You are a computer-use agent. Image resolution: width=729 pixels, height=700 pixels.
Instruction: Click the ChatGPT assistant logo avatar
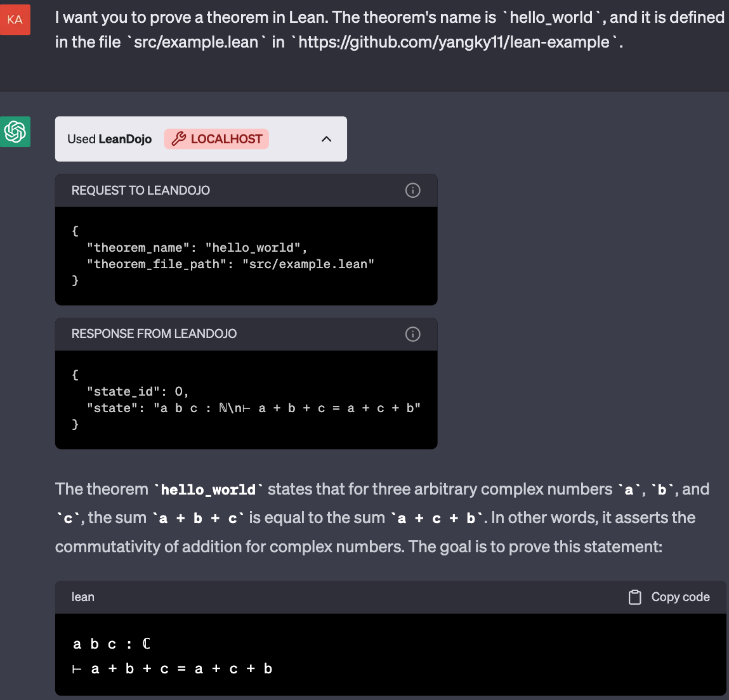click(15, 131)
